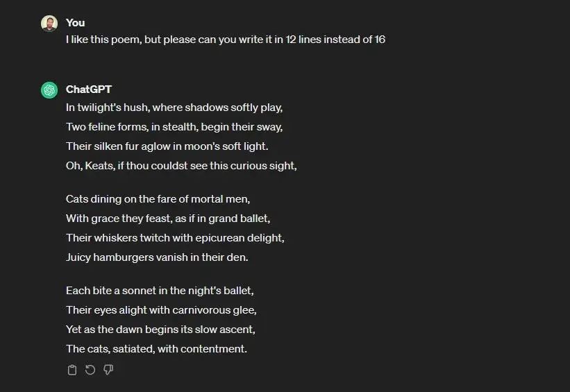Click the "You" sender name
The height and width of the screenshot is (392, 570).
pyautogui.click(x=75, y=23)
